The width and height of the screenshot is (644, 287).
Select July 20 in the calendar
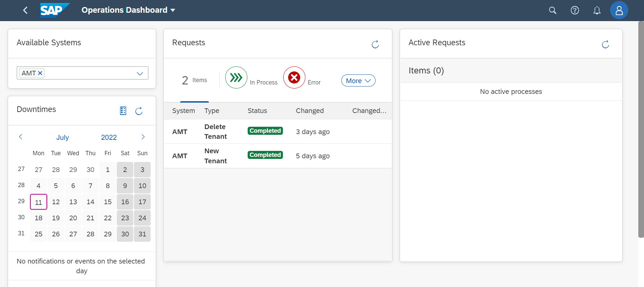(73, 218)
